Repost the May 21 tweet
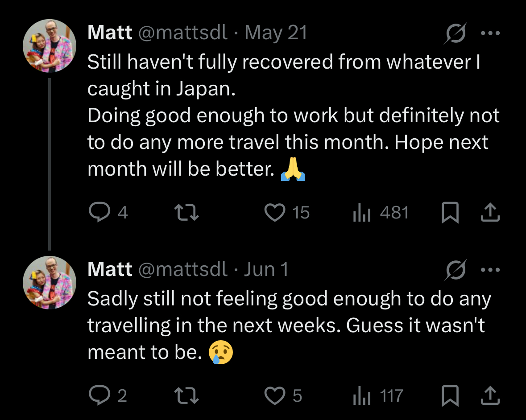The width and height of the screenshot is (526, 420). [186, 213]
